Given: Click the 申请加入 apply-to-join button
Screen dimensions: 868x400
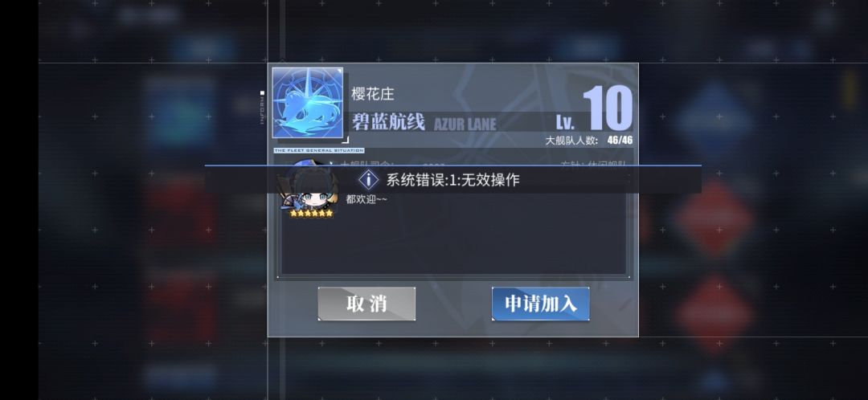Looking at the screenshot, I should coord(540,304).
